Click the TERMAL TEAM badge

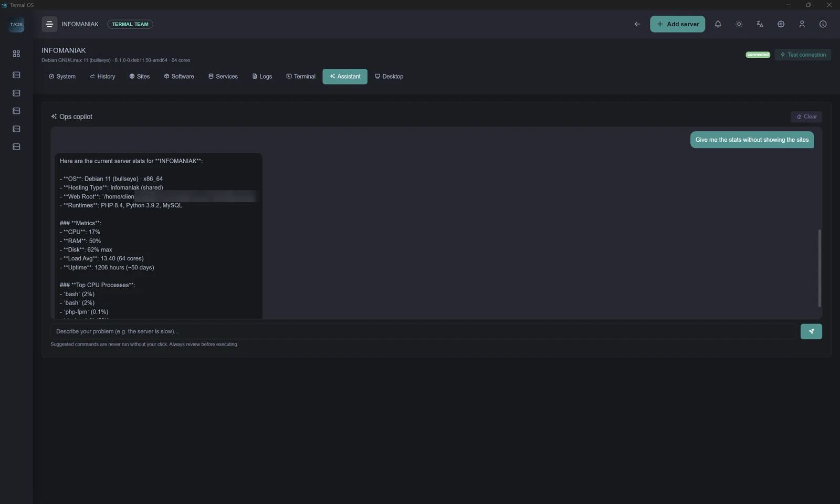[130, 24]
